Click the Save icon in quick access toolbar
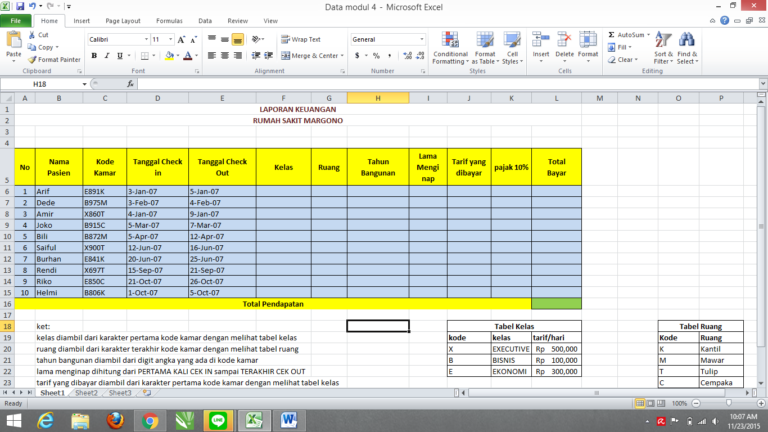768x432 pixels. click(20, 6)
